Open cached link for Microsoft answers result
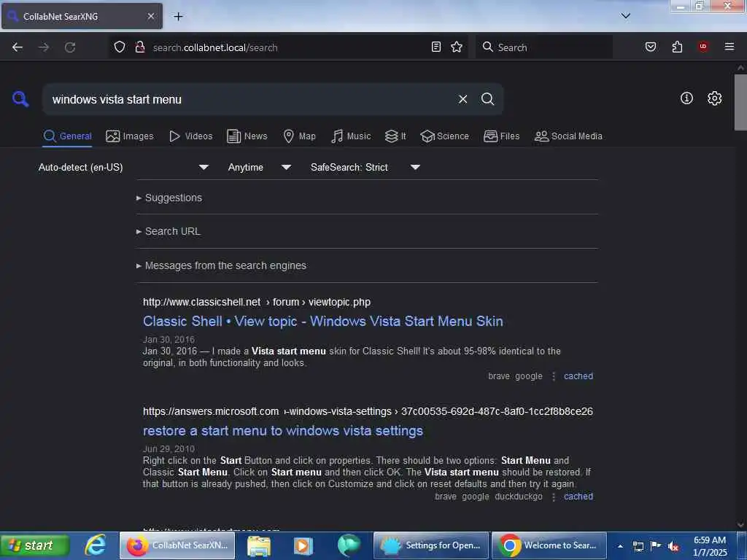 [x=578, y=497]
